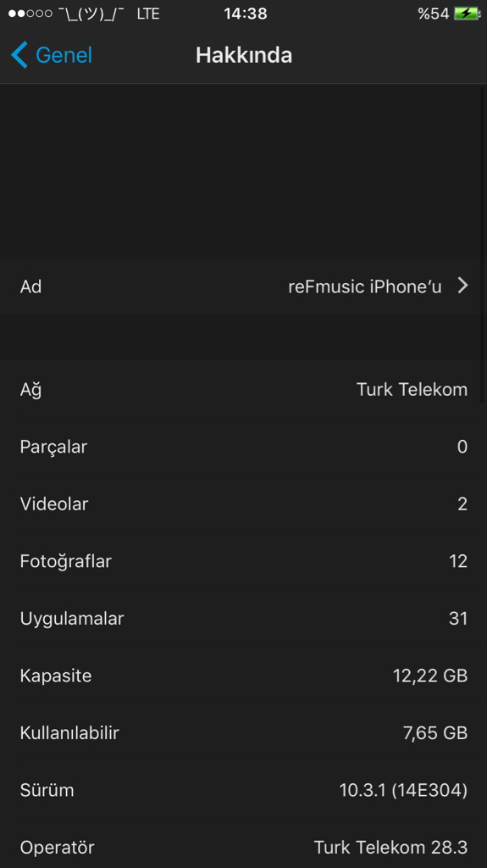Tap the blue back chevron icon

tap(19, 55)
